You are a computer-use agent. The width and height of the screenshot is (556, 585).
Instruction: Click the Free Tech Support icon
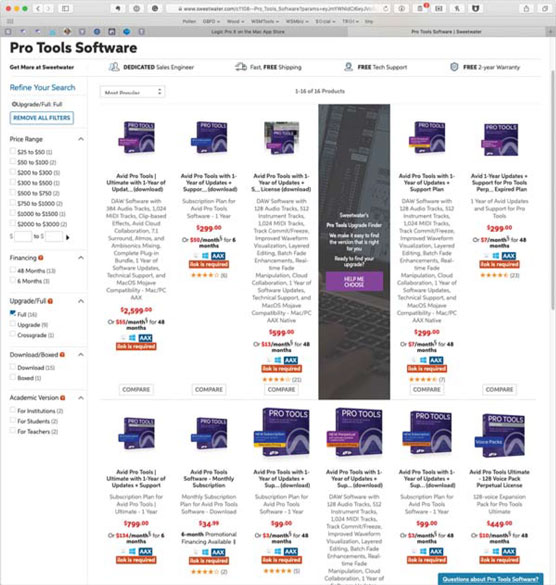tap(349, 67)
